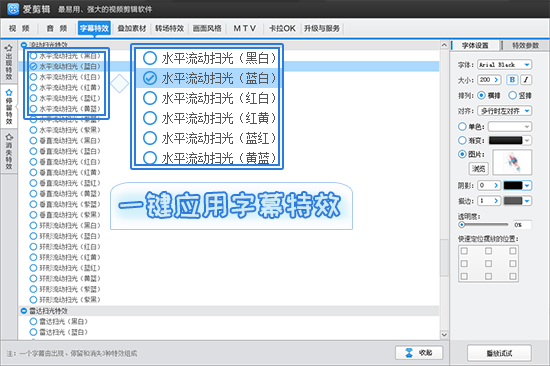This screenshot has height=366, width=550.
Task: Click the star icon of 消失特效
Action: 9,137
